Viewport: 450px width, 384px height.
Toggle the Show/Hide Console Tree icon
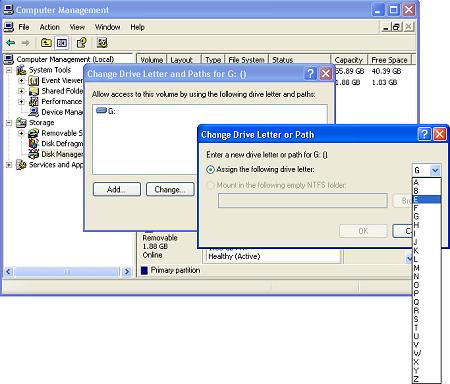pyautogui.click(x=62, y=43)
